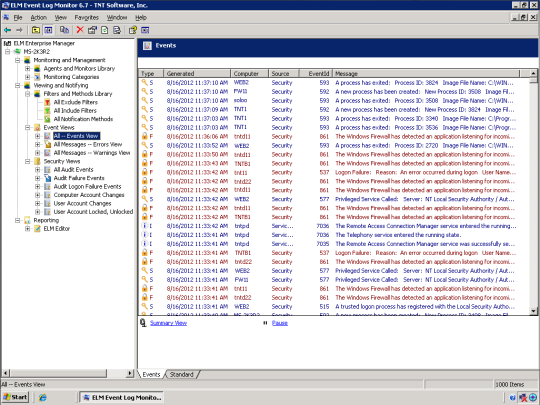Click the blue help tray icon
The height and width of the screenshot is (405, 540).
click(x=513, y=398)
